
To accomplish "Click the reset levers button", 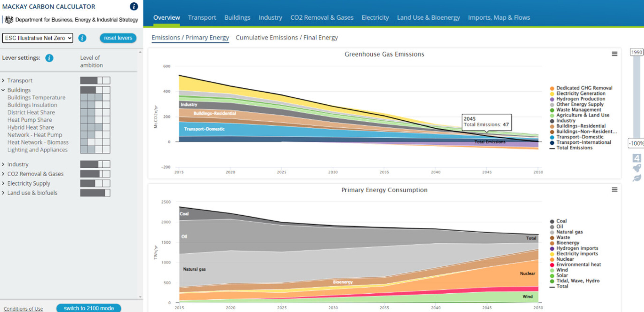I will point(118,38).
